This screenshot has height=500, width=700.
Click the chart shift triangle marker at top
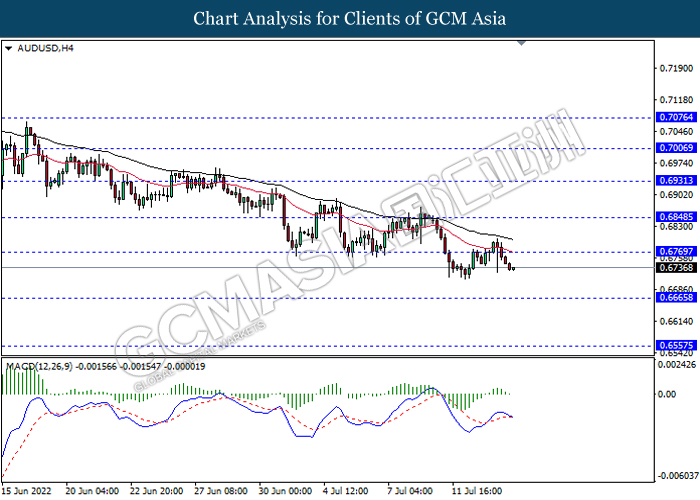(x=521, y=43)
